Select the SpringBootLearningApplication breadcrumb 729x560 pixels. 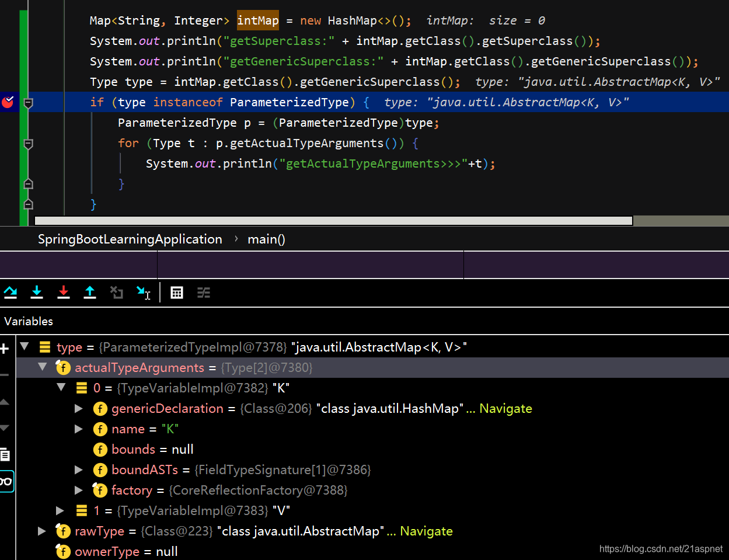coord(130,239)
